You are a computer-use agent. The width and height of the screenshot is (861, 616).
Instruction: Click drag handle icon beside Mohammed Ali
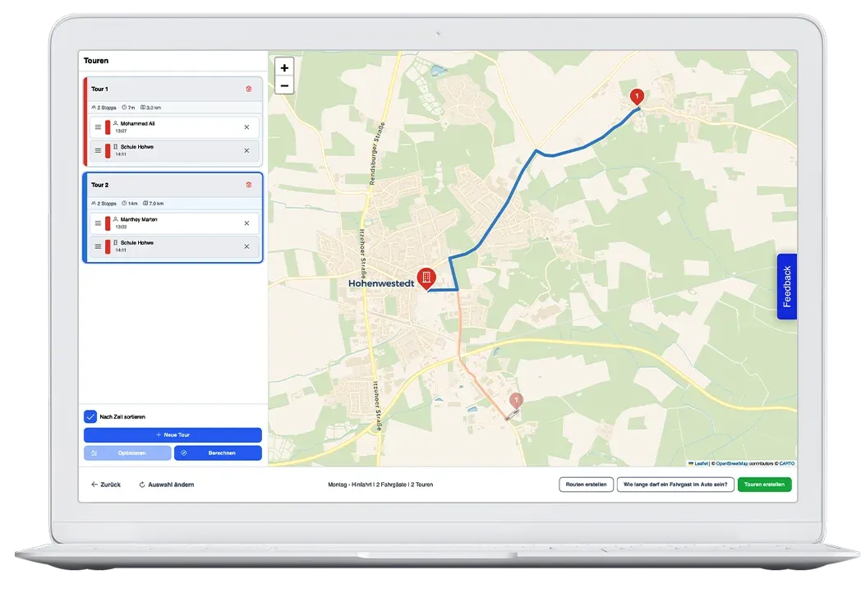98,127
